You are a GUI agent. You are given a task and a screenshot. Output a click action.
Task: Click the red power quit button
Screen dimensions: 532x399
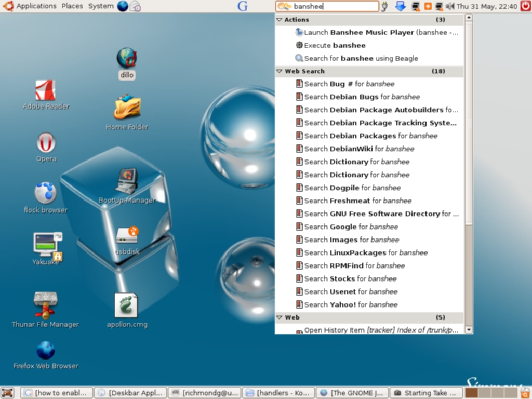[526, 6]
